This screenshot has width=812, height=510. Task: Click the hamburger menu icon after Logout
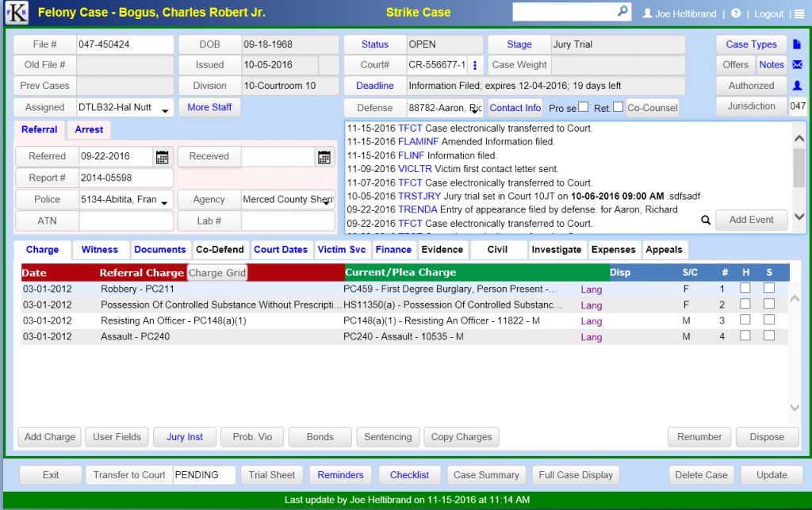pyautogui.click(x=798, y=13)
